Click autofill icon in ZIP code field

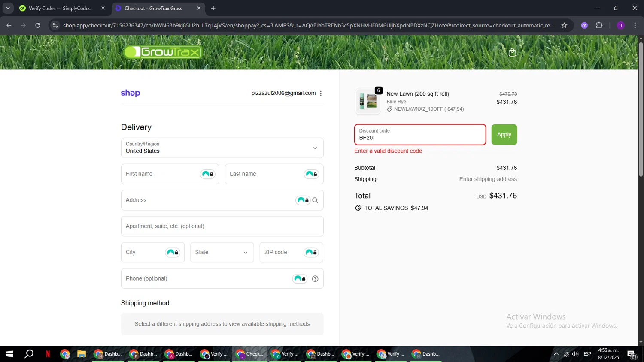point(311,253)
